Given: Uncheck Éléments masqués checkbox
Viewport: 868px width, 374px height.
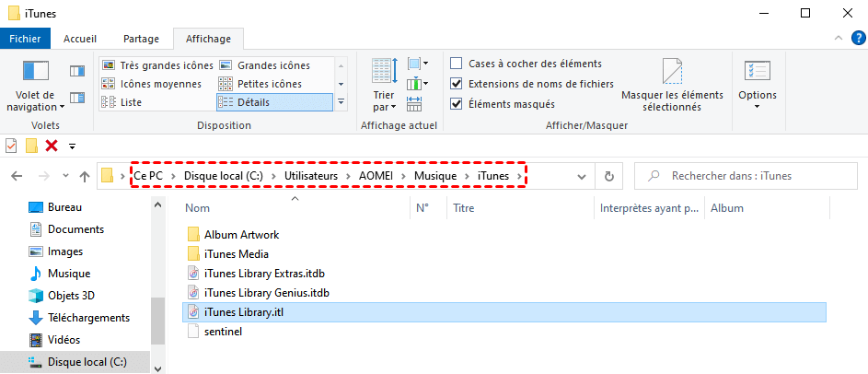Looking at the screenshot, I should (x=457, y=103).
